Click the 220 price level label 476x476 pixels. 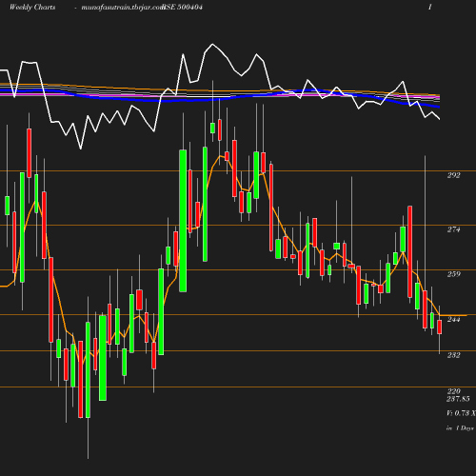tap(454, 391)
